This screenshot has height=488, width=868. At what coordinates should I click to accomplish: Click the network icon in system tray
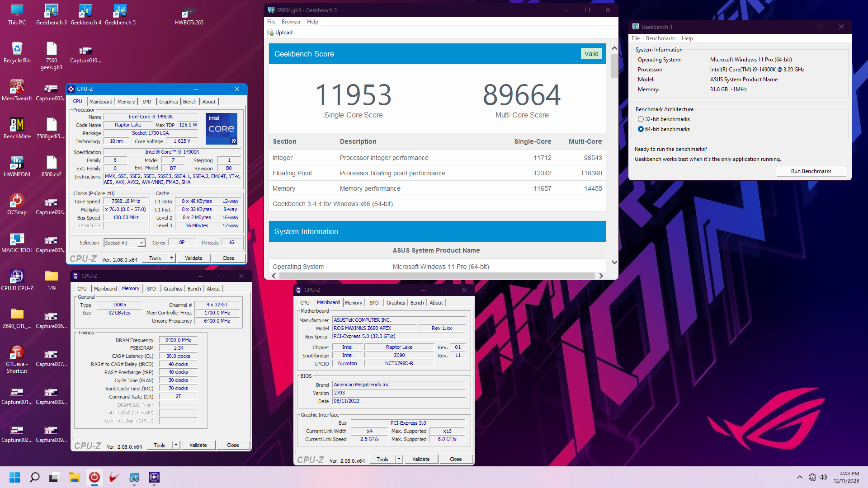(x=812, y=477)
